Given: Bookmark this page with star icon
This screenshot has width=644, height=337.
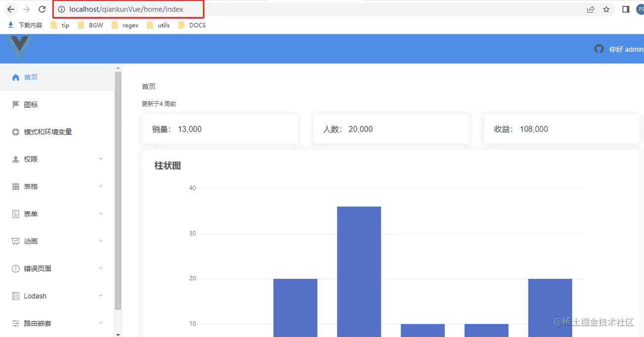Looking at the screenshot, I should (606, 9).
